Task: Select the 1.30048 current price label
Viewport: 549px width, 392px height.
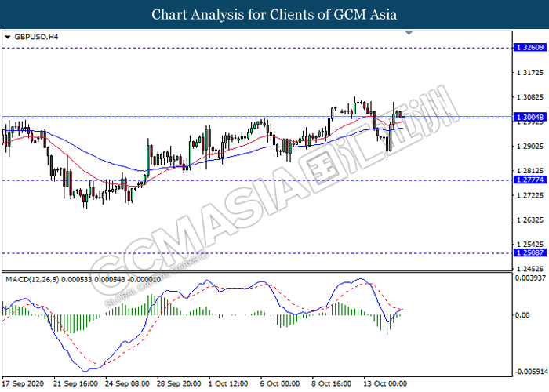Action: tap(530, 118)
